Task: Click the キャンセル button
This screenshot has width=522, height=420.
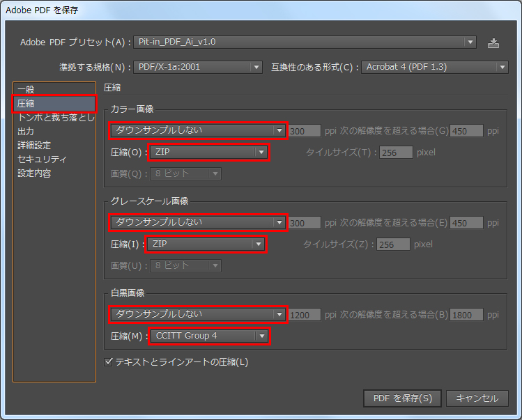Action: tap(477, 398)
